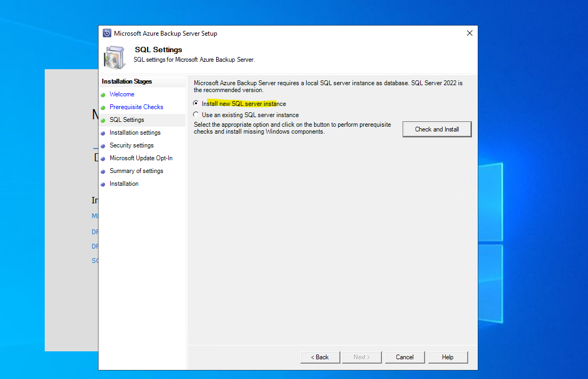Click the Installation Stages header
Screen dimensions: 588x379
click(127, 81)
